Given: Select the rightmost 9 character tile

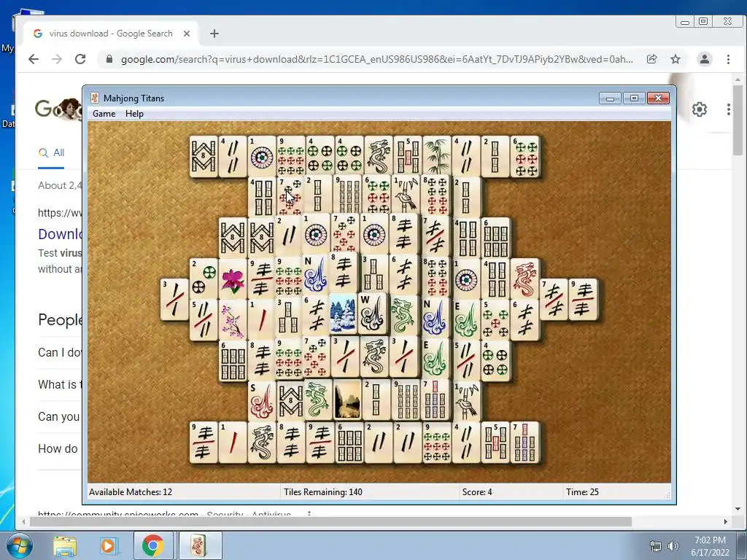Looking at the screenshot, I should pos(583,300).
